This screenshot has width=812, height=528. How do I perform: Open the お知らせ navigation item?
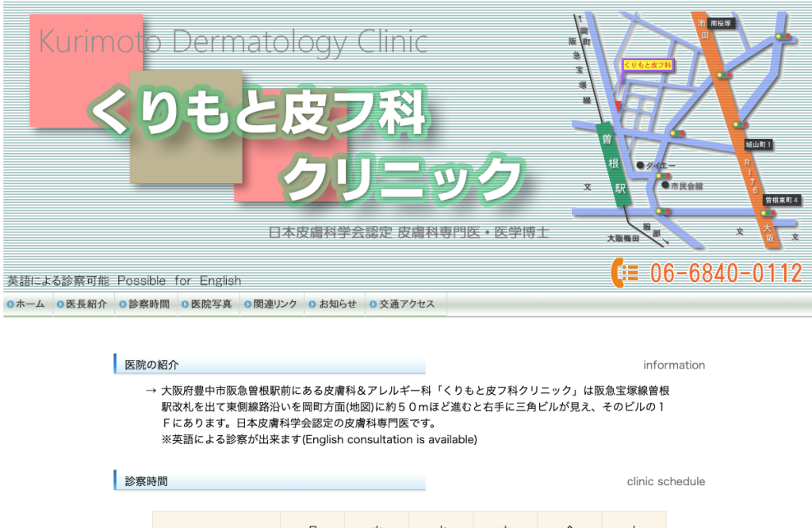coord(335,304)
